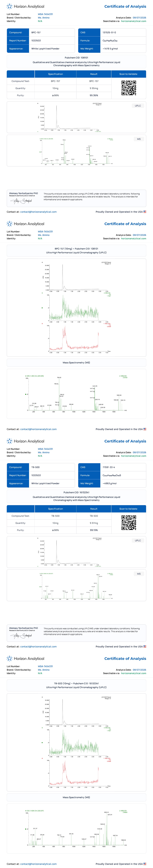153x868 pixels.
Task: Click the validation QR code beside the BPC-157 result
Action: click(129, 88)
